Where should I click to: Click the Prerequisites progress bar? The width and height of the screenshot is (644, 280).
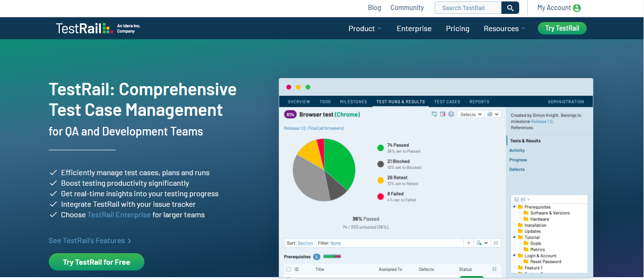pos(332,257)
